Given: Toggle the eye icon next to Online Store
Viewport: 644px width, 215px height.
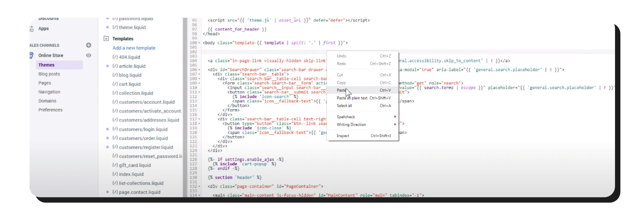Looking at the screenshot, I should [89, 55].
